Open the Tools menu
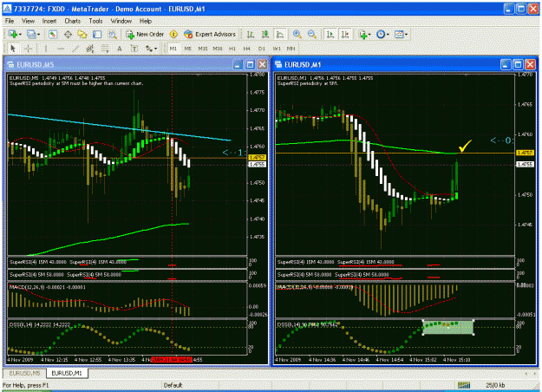The width and height of the screenshot is (542, 392). pyautogui.click(x=95, y=21)
